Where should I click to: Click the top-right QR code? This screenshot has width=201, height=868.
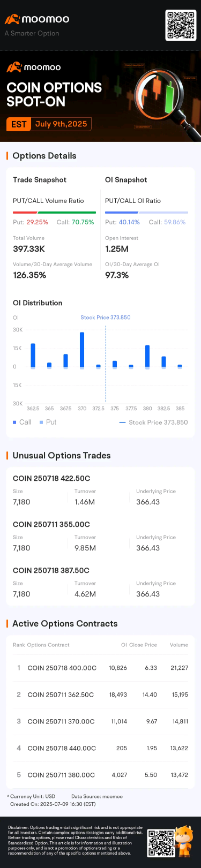click(x=181, y=24)
